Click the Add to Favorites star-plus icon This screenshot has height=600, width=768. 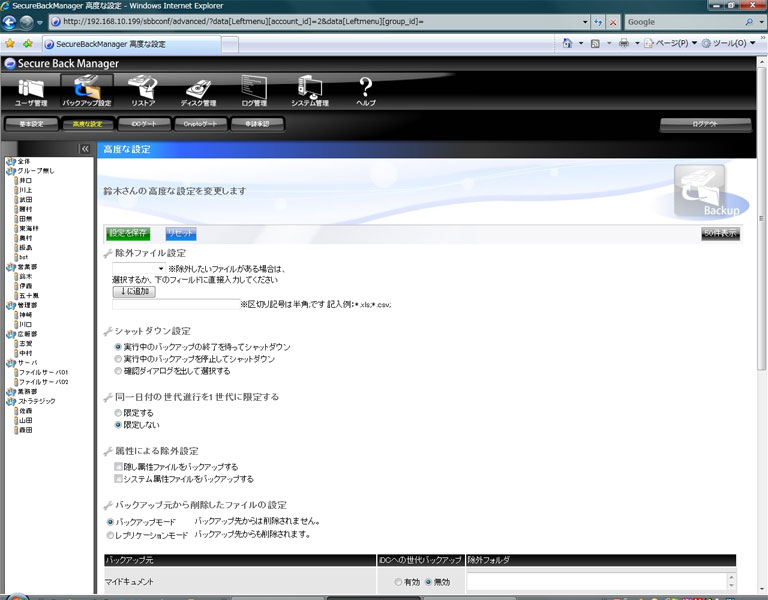click(27, 44)
